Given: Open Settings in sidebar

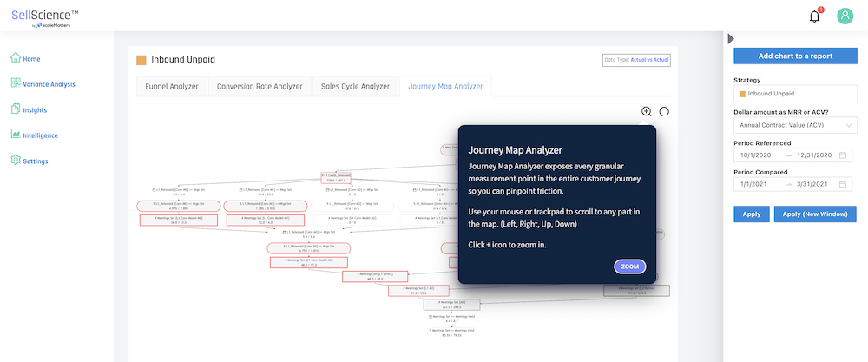Looking at the screenshot, I should point(36,161).
